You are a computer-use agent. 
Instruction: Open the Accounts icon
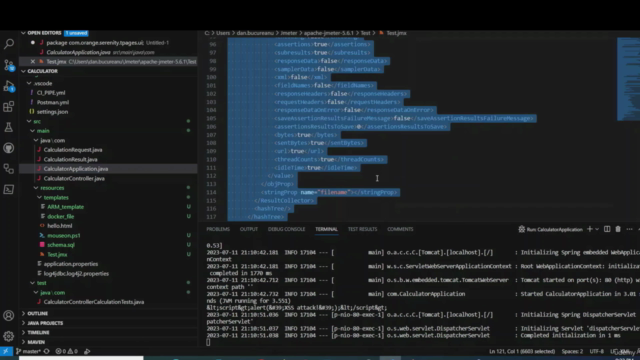9,316
